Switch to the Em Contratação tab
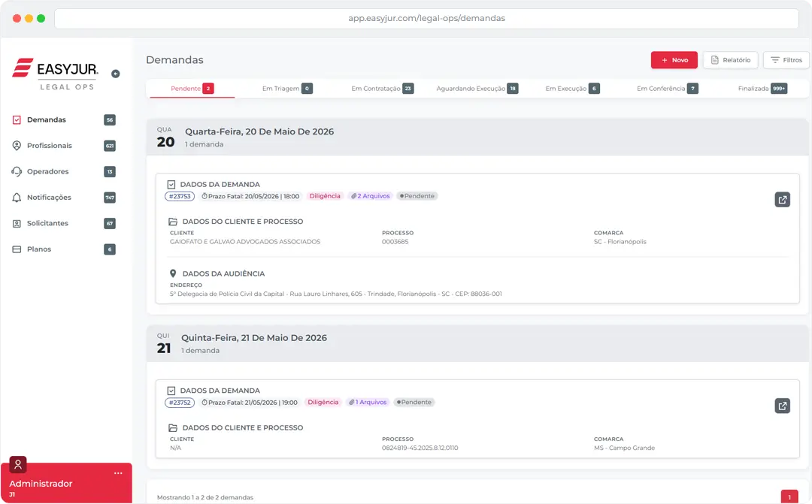Image resolution: width=812 pixels, height=504 pixels. pyautogui.click(x=382, y=89)
